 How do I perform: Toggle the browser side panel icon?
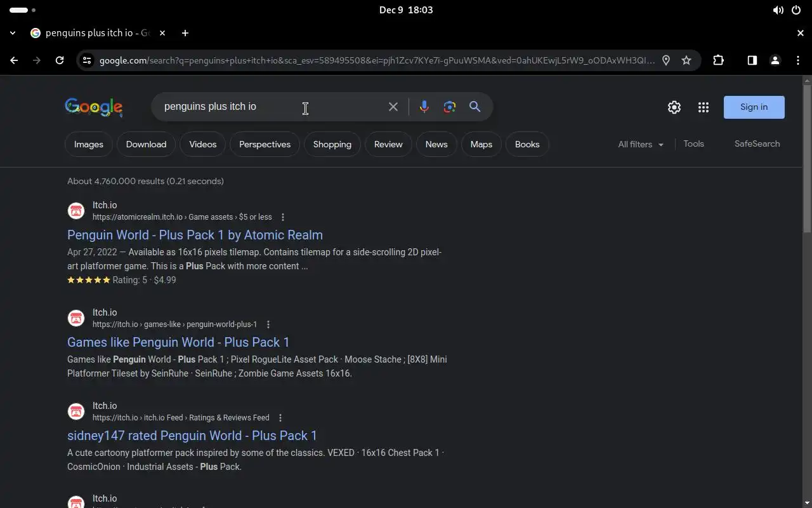(x=752, y=60)
